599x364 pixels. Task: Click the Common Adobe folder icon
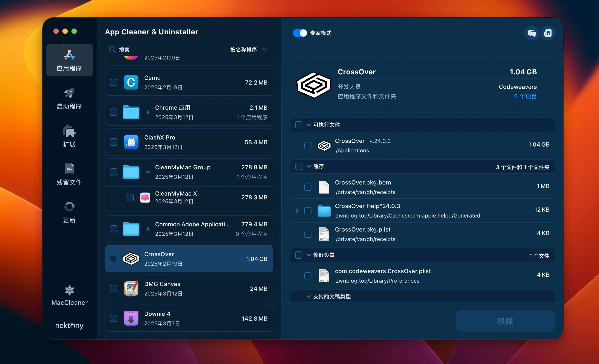click(x=131, y=229)
